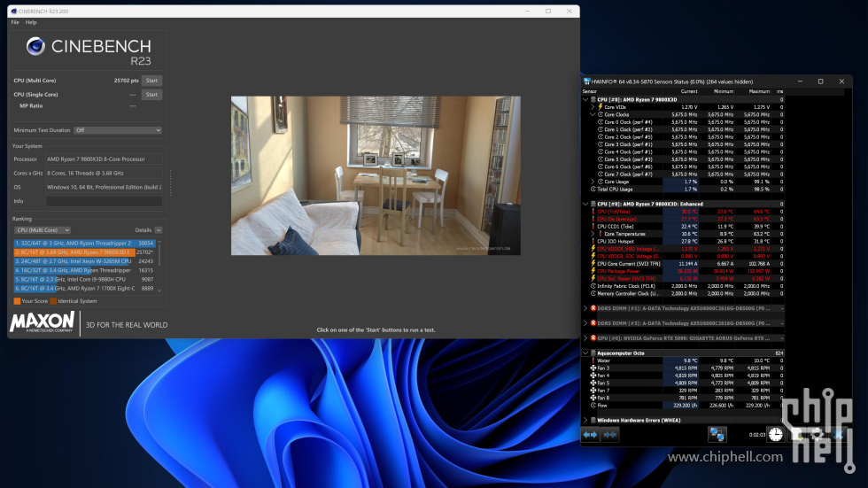Open the CPU (Multi Core) ranking dropdown
The image size is (868, 488).
tap(42, 229)
